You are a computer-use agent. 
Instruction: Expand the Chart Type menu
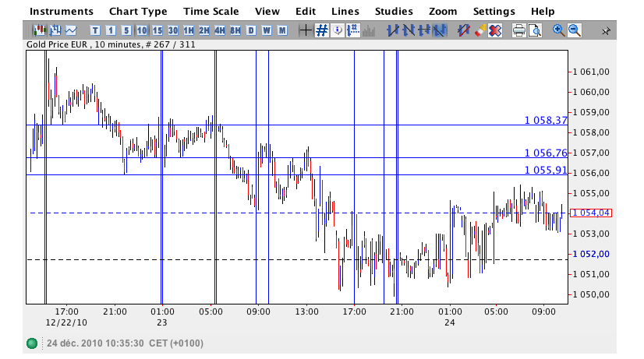coord(138,12)
